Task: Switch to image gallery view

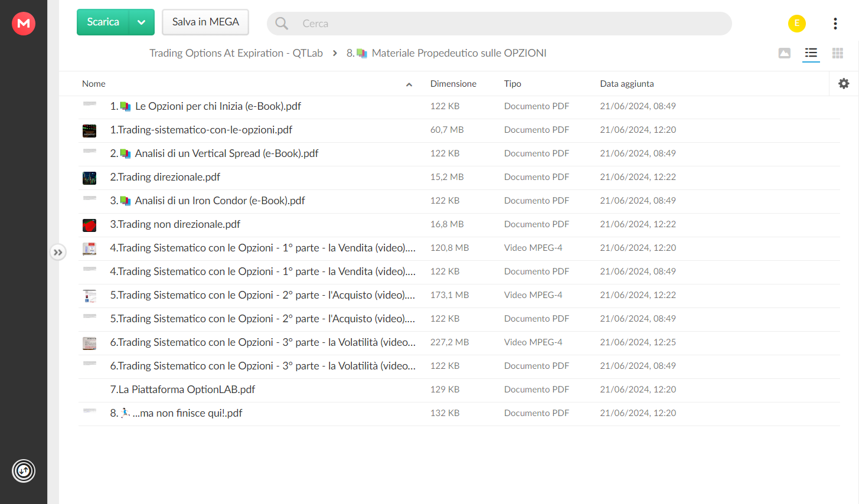Action: tap(785, 53)
